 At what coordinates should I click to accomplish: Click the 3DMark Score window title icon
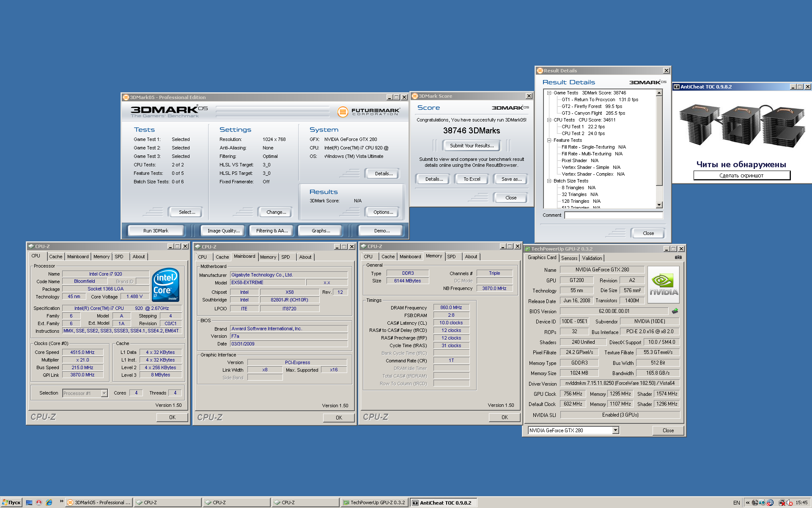click(x=414, y=96)
